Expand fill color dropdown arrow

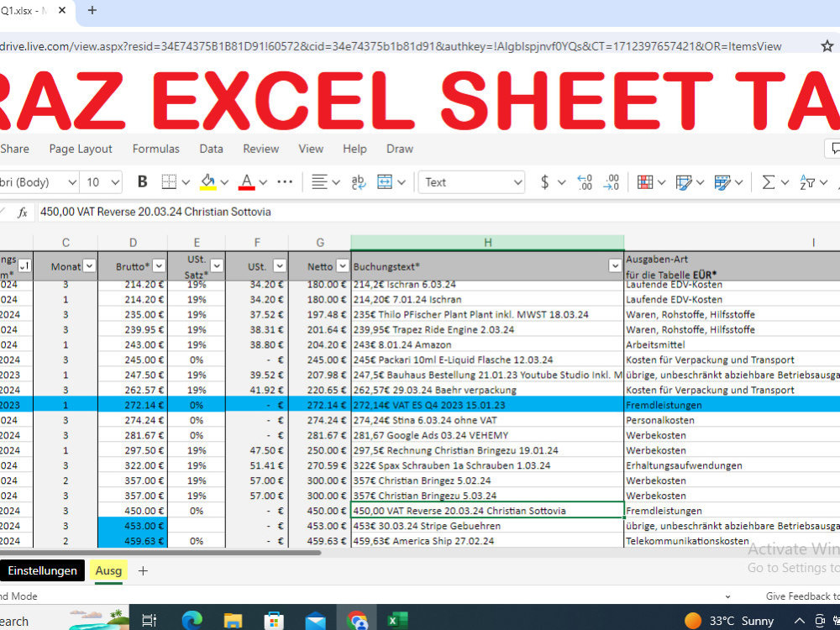pyautogui.click(x=224, y=182)
